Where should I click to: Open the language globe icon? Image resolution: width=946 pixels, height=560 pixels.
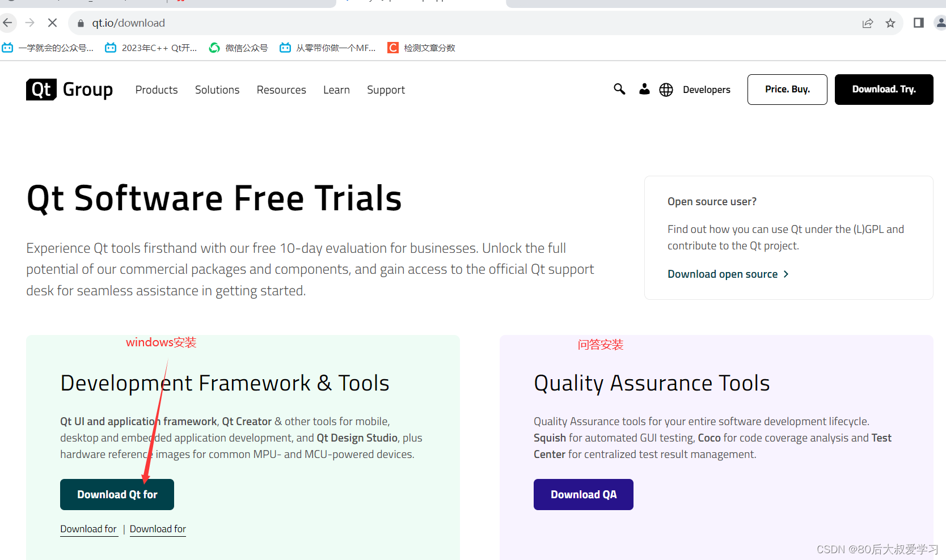click(x=666, y=90)
